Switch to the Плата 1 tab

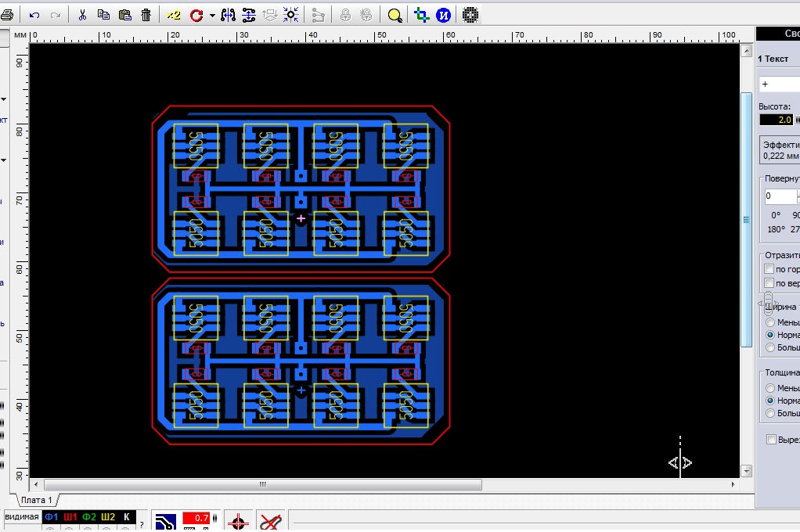36,500
